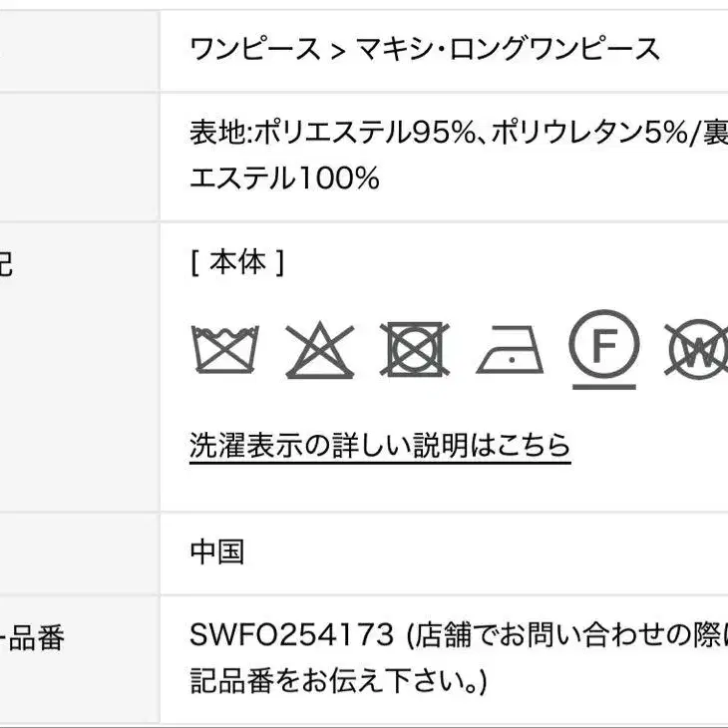Click the crossed-out W wet-clean icon
Viewport: 728px width, 728px height.
tap(698, 349)
